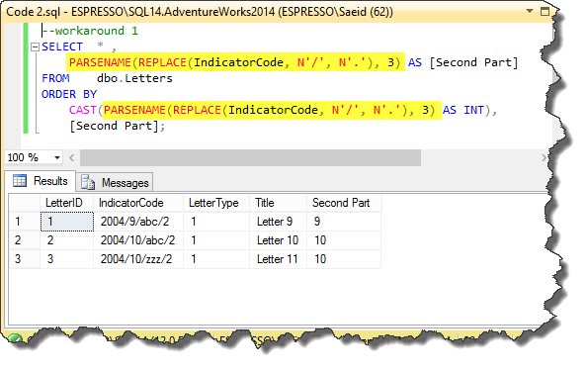
Task: Click the editor horizontal scrollbar thumb
Action: pyautogui.click(x=250, y=157)
